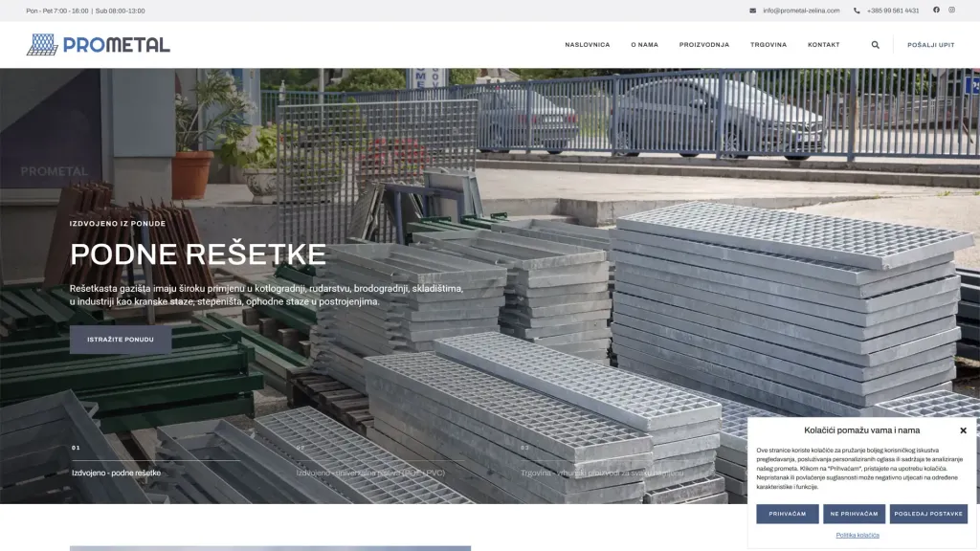Screen dimensions: 980x551
Task: Decline cookies with Ne prihvaćam button
Action: pos(855,514)
